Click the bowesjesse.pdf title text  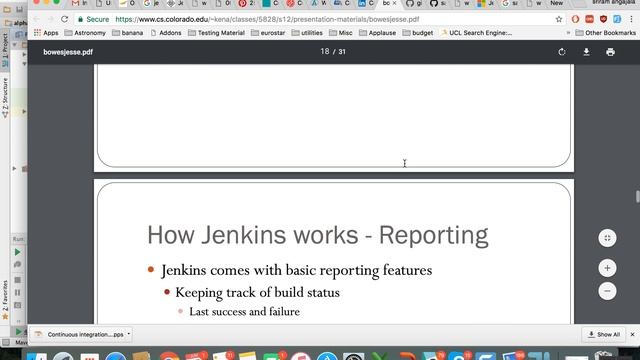pos(68,52)
